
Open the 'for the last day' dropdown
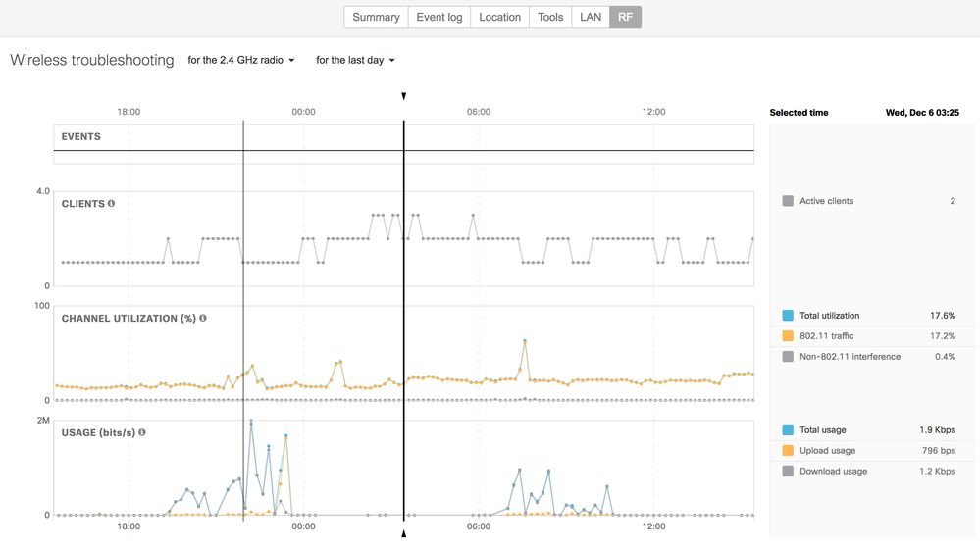click(x=355, y=60)
